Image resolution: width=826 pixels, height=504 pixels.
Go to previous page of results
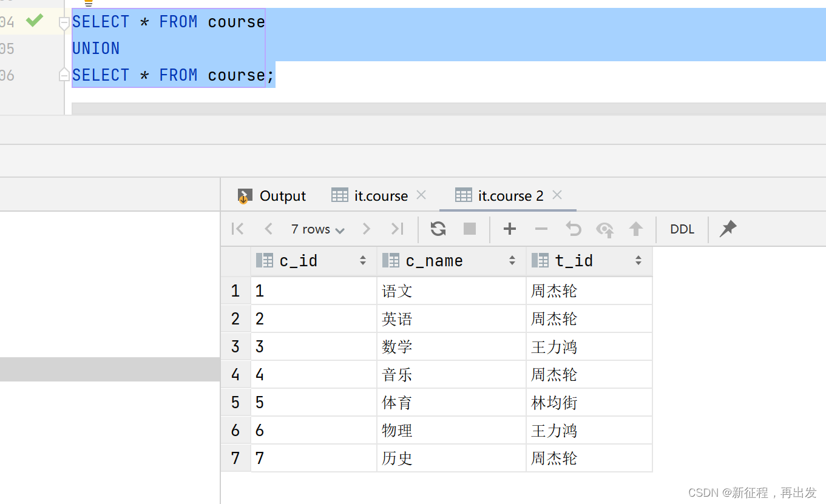click(x=268, y=229)
